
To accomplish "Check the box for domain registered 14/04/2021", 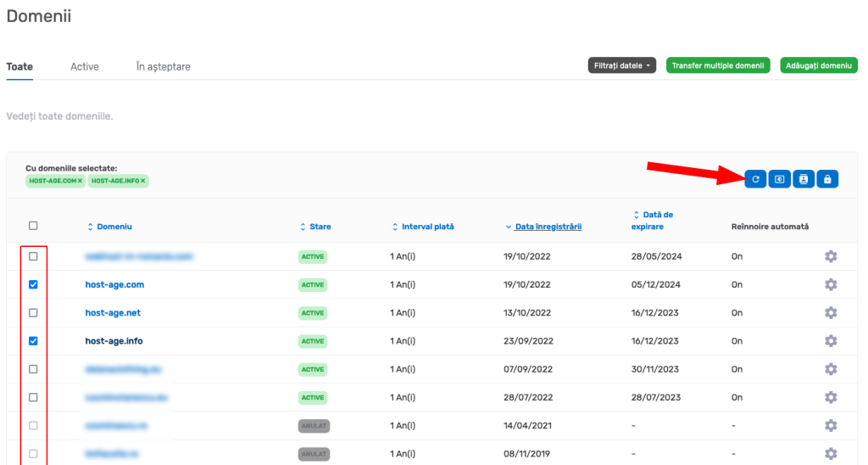I will 33,426.
